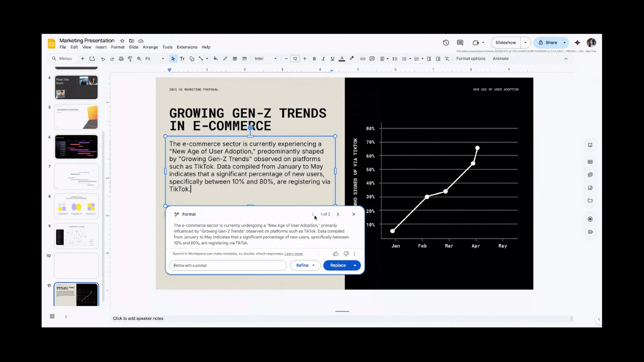Select slide 6 thumbnail in filmstrip
This screenshot has height=362, width=644.
[x=76, y=147]
